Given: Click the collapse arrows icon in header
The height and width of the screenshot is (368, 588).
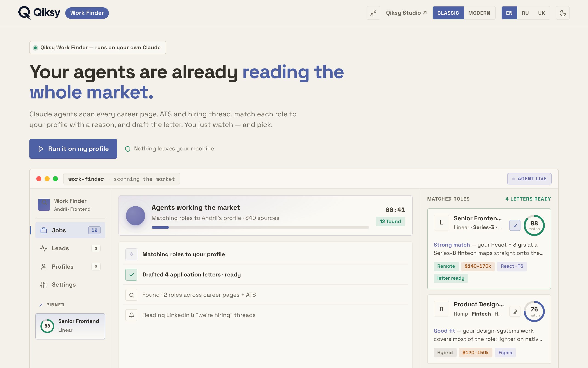Looking at the screenshot, I should click(373, 13).
